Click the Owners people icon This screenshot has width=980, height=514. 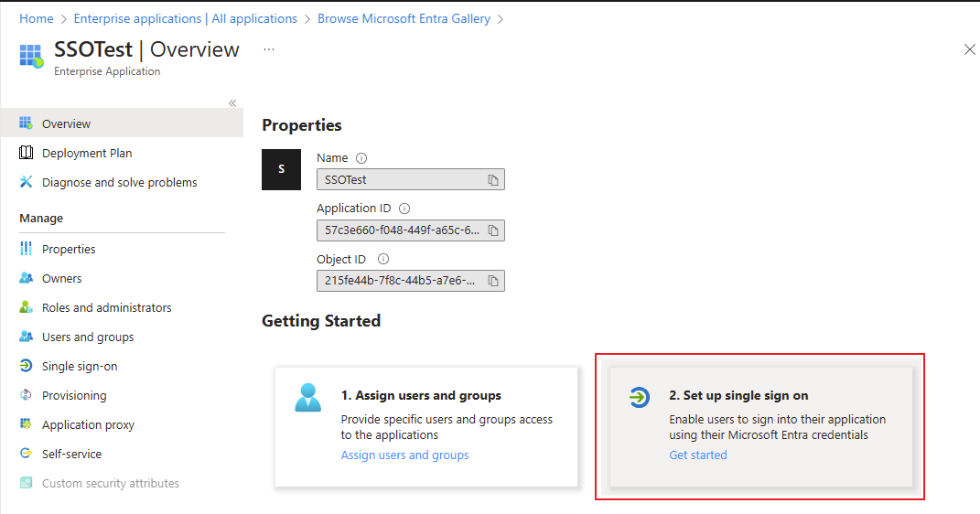pyautogui.click(x=26, y=278)
